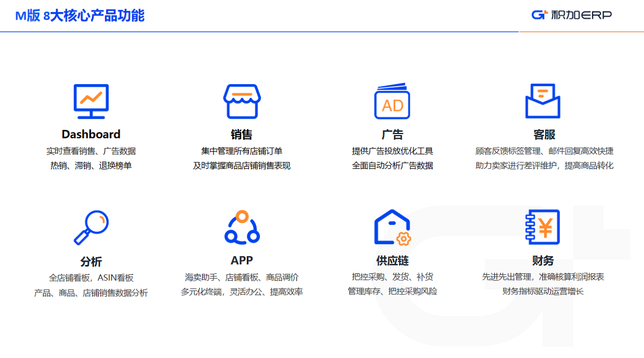
Task: Select the 财务 heading
Action: (x=543, y=261)
